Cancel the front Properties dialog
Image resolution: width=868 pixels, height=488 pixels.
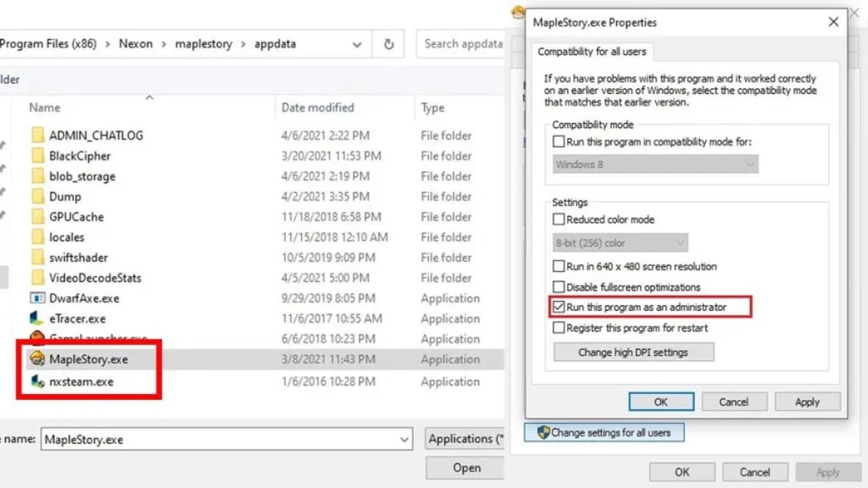(x=733, y=402)
